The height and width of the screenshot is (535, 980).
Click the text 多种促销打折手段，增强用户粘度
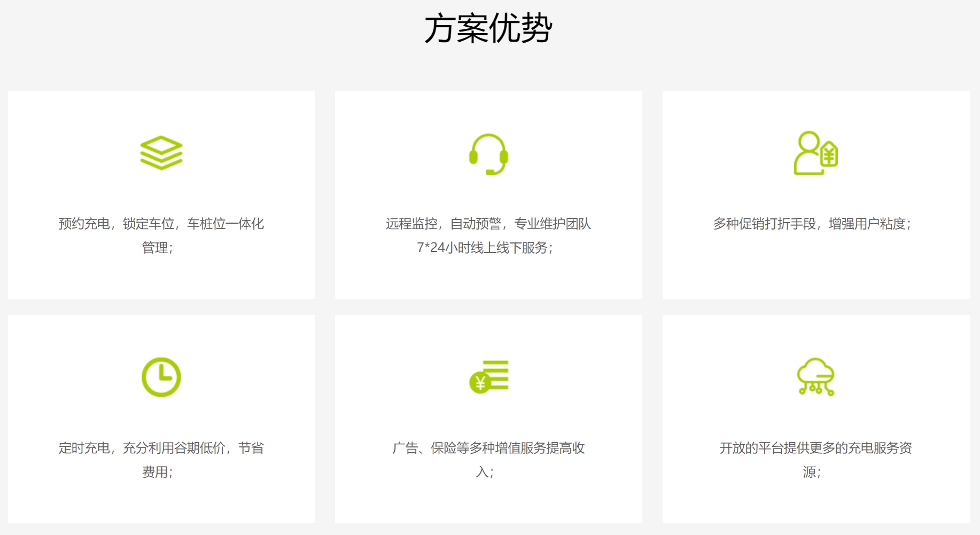coord(812,224)
